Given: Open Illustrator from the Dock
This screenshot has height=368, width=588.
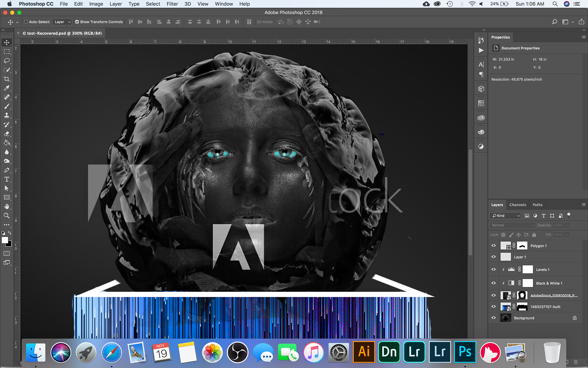Looking at the screenshot, I should (364, 352).
